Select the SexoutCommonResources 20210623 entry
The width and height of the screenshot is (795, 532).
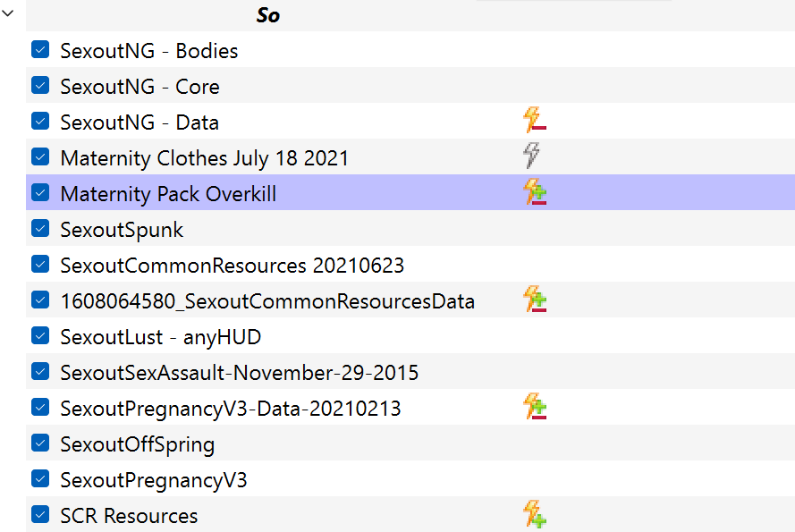pyautogui.click(x=233, y=265)
